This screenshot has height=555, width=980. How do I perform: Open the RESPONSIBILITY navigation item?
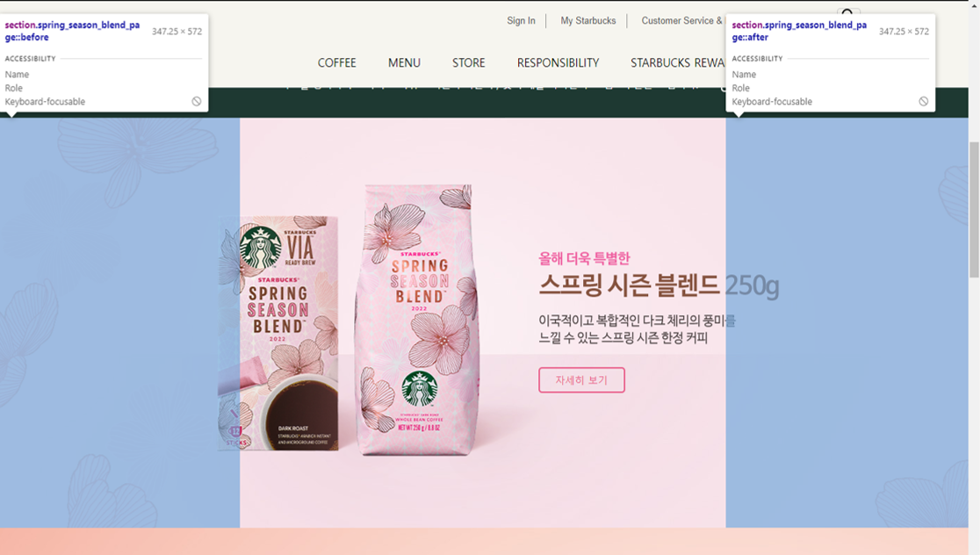pos(558,62)
